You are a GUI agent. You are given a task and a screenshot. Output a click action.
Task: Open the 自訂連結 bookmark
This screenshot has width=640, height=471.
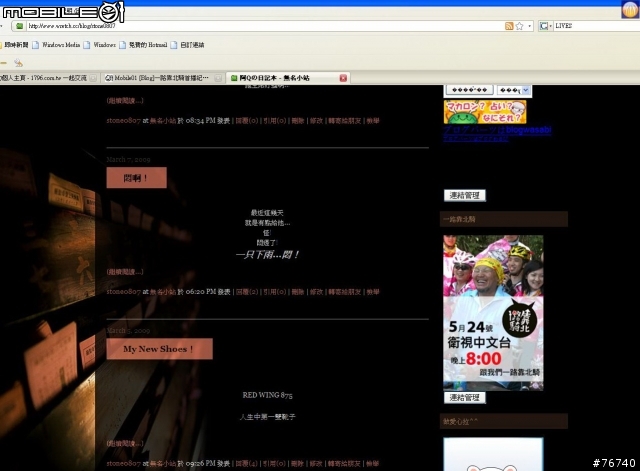pos(192,45)
